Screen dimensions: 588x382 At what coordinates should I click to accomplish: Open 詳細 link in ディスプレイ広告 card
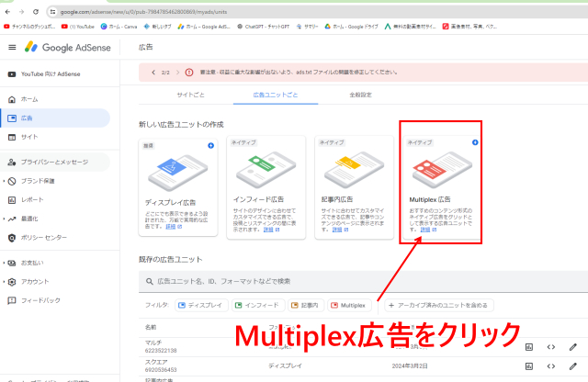click(x=174, y=227)
